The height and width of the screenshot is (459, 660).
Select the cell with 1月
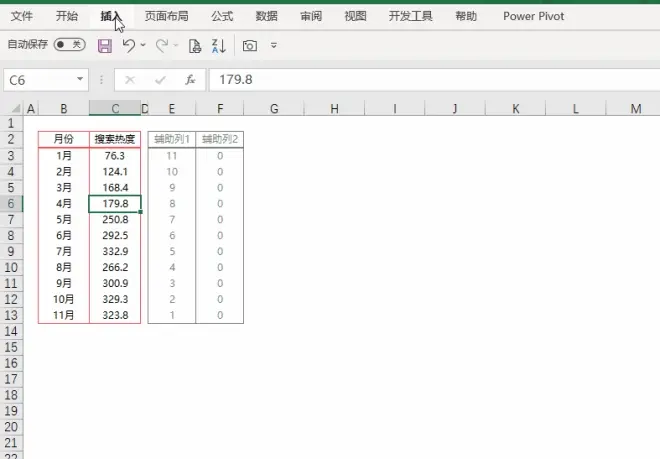[x=64, y=156]
